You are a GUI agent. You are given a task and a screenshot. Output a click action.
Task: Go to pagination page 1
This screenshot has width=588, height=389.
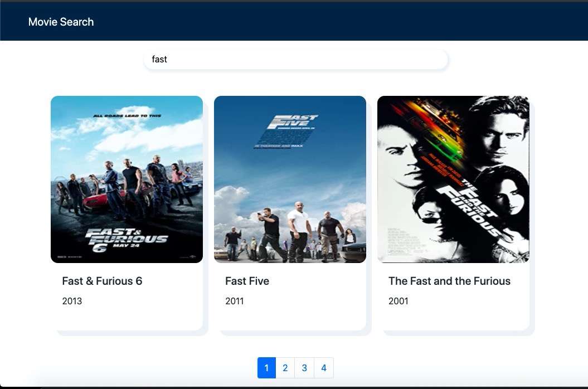point(266,368)
